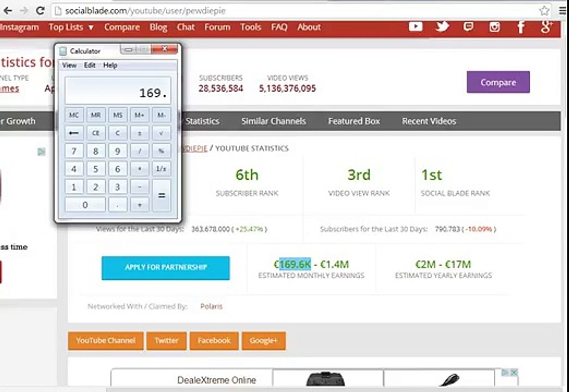This screenshot has height=392, width=569.
Task: Click highlighted 169.6K earnings text
Action: click(x=295, y=265)
